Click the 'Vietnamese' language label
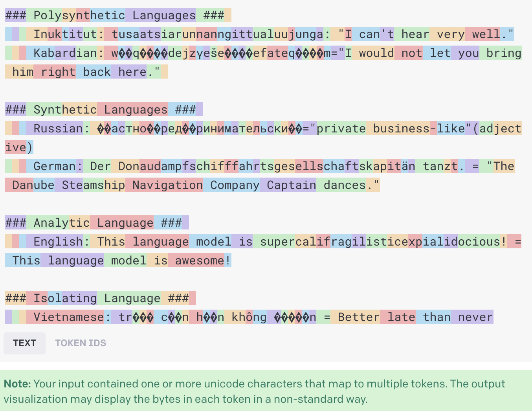The image size is (532, 411). click(68, 317)
